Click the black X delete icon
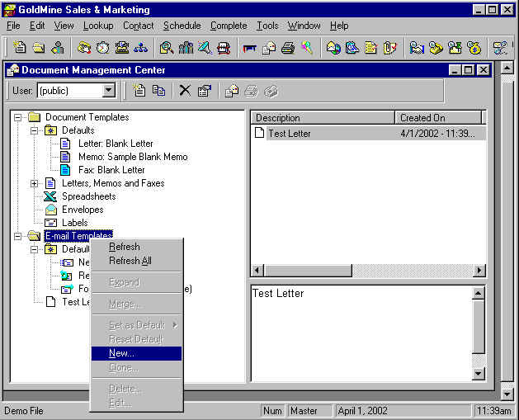519x420 pixels. tap(185, 91)
